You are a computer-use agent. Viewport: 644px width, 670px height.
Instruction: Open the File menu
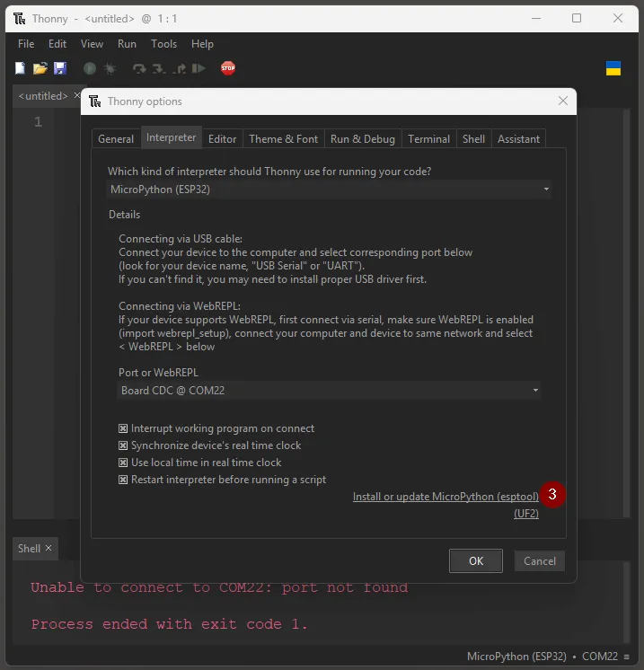coord(26,44)
